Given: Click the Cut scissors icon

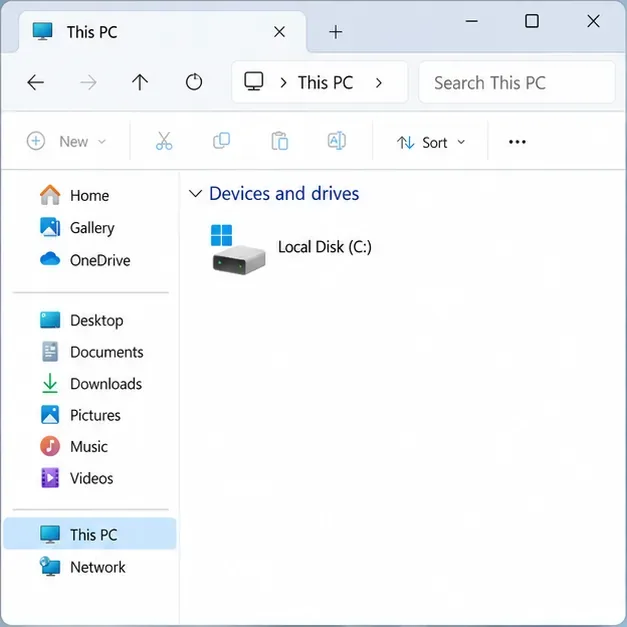Looking at the screenshot, I should coord(164,141).
